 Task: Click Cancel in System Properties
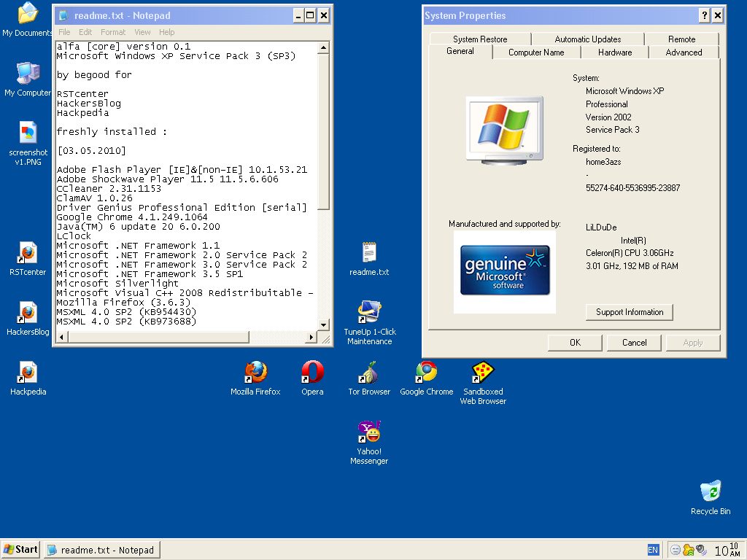pyautogui.click(x=634, y=343)
